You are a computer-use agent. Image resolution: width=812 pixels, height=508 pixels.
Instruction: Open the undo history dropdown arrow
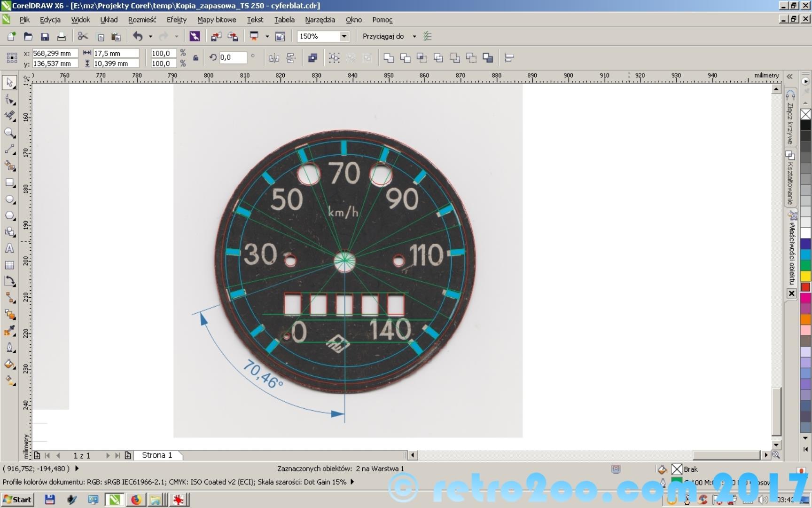150,36
